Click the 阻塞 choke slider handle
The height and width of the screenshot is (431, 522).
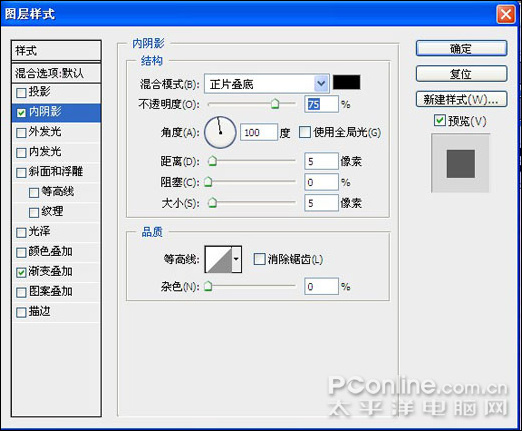208,182
